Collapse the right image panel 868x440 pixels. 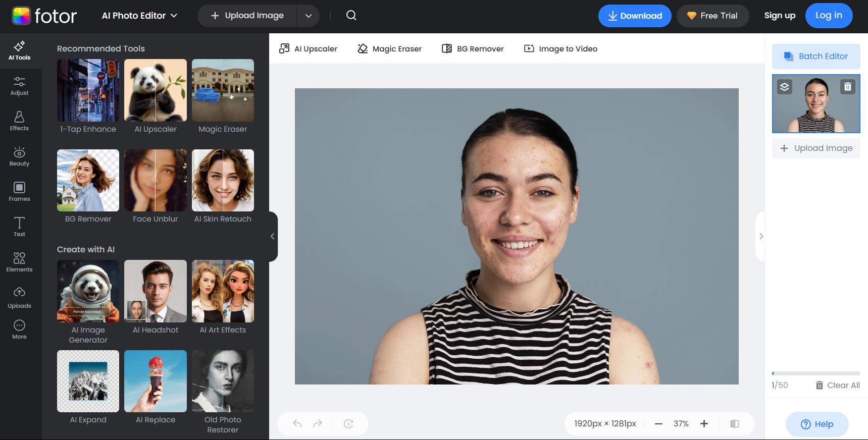point(760,236)
